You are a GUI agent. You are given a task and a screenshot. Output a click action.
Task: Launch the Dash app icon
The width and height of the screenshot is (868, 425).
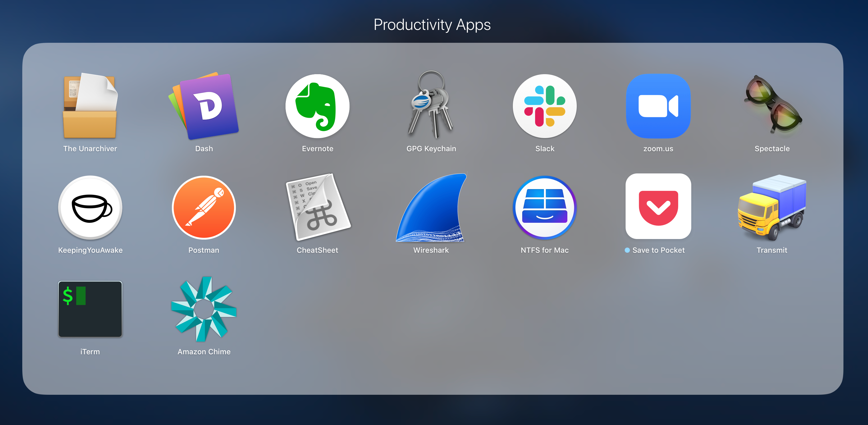[204, 106]
